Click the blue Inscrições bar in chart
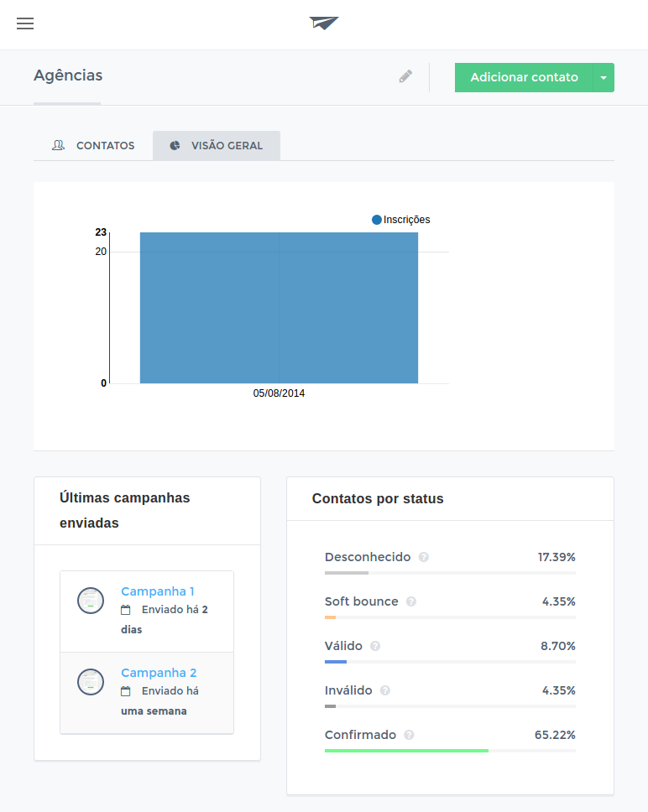 [x=279, y=308]
